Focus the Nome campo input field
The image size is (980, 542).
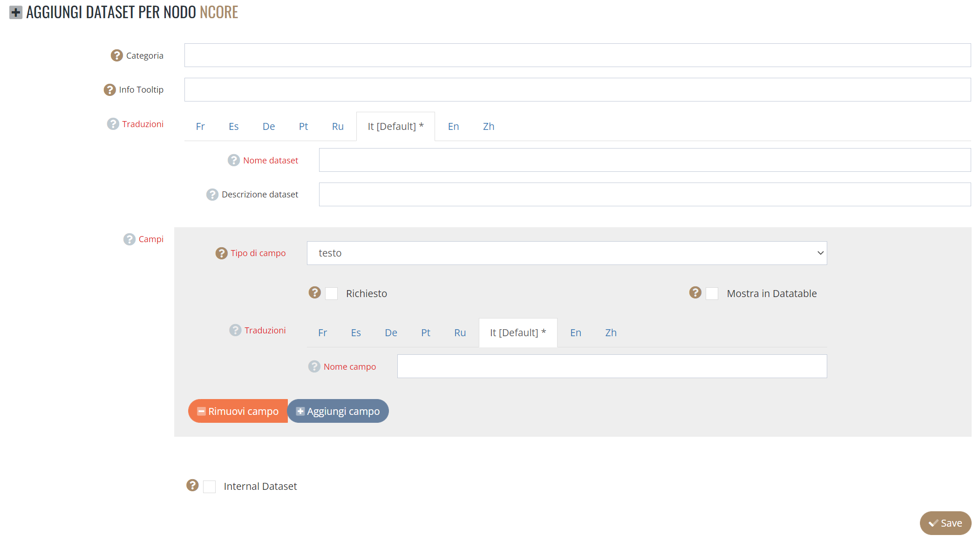612,366
